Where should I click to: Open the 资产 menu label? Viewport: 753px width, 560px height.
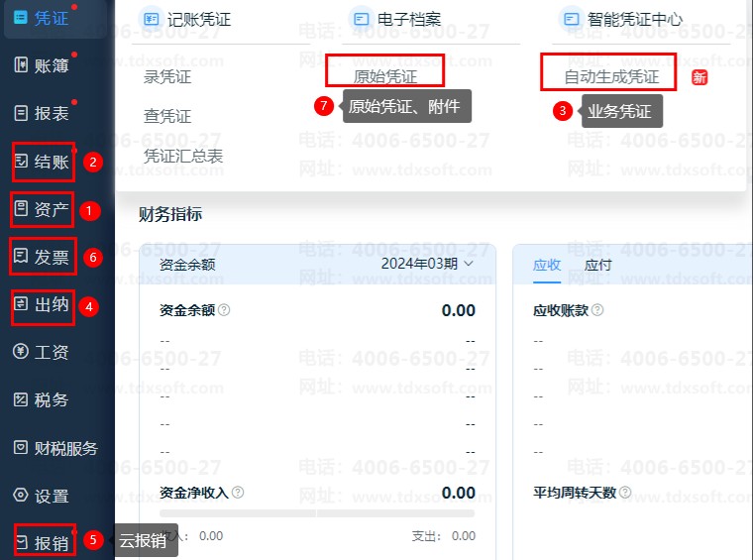tap(52, 209)
